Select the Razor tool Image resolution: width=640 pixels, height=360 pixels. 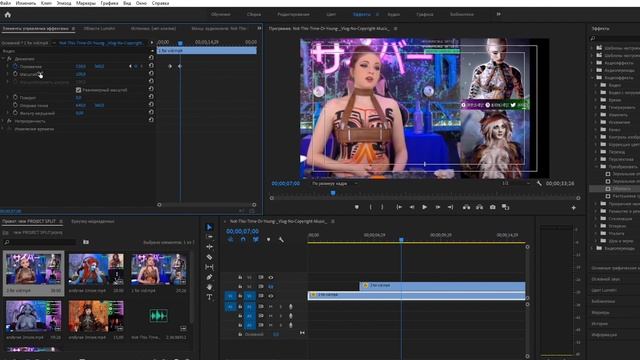(x=209, y=257)
